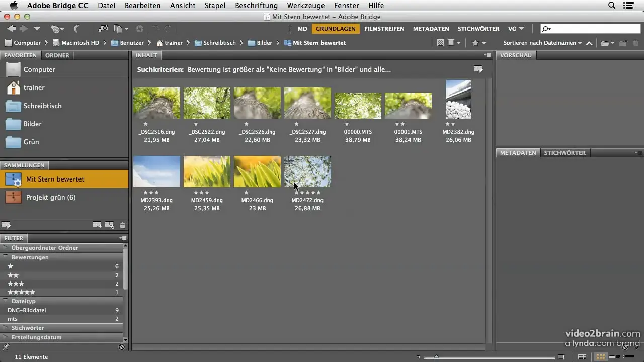Open the Beschriftung menu
The height and width of the screenshot is (362, 644).
coord(256,6)
